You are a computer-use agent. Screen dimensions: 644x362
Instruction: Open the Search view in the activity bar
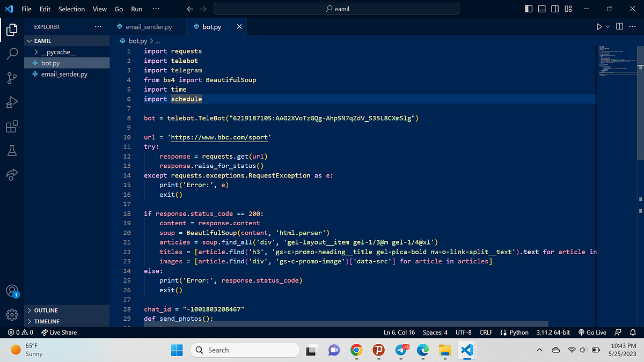pos(12,53)
